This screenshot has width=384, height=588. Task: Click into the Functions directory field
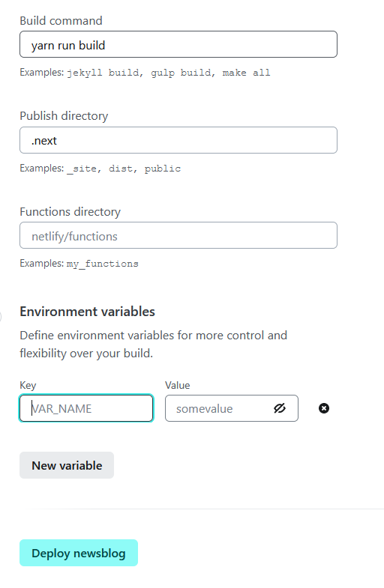tap(178, 235)
